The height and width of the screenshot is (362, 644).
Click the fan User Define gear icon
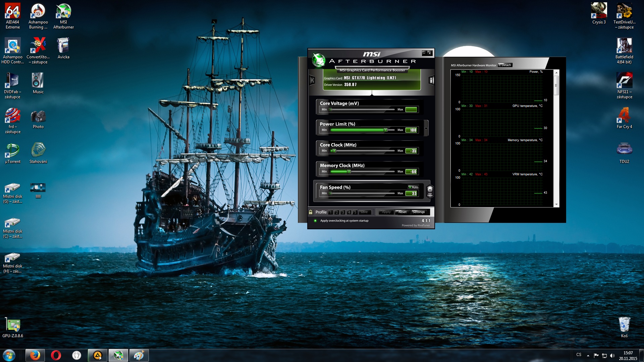430,191
